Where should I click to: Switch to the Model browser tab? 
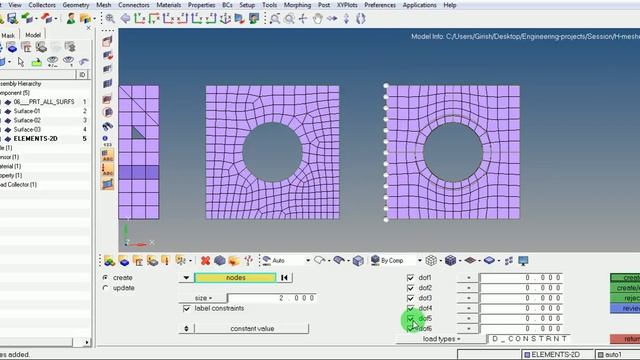pos(33,35)
